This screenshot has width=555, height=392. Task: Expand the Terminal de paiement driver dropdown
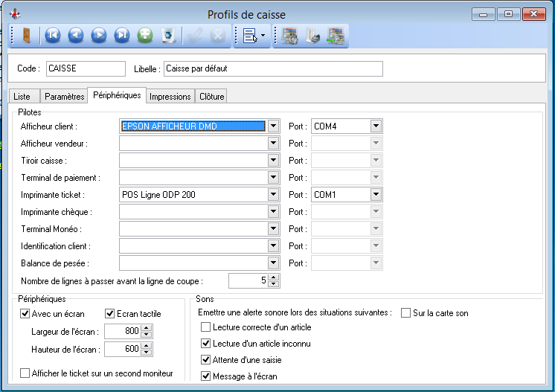coord(273,177)
